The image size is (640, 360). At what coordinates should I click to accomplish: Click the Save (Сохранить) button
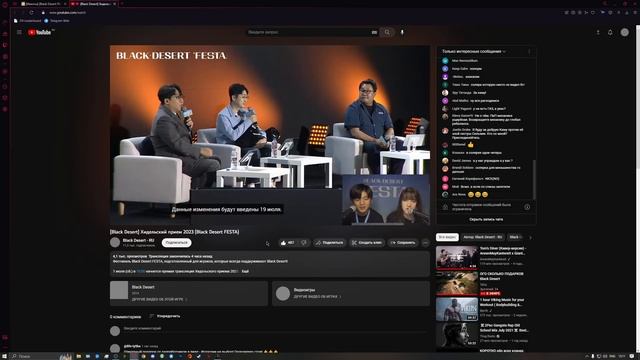coord(403,242)
